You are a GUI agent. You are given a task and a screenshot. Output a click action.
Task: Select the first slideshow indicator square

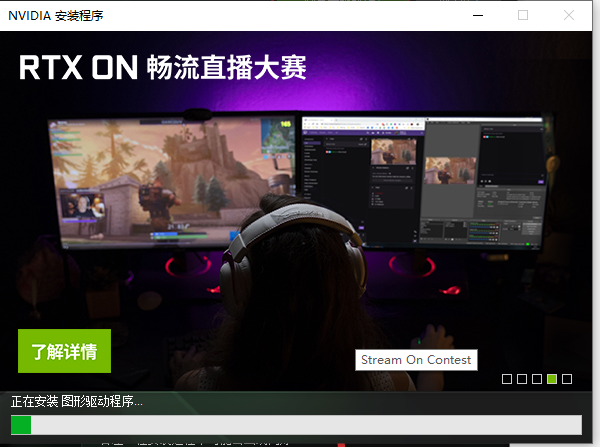[507, 379]
